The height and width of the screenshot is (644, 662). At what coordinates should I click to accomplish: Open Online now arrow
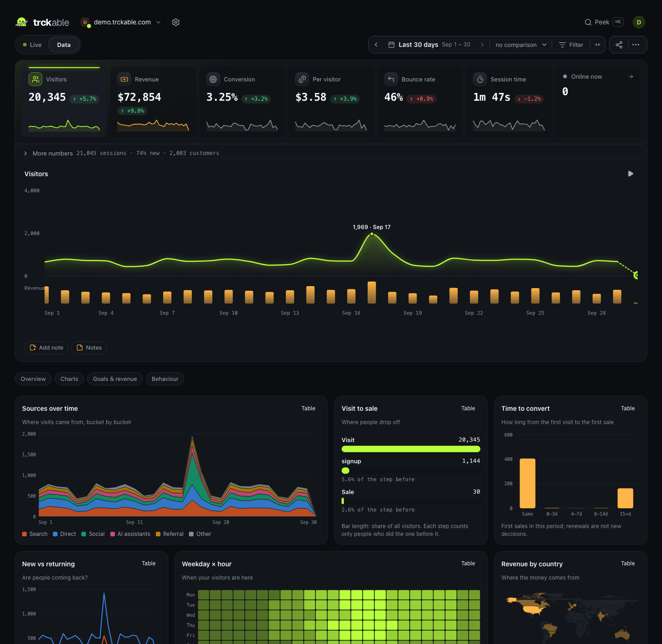[x=631, y=76]
